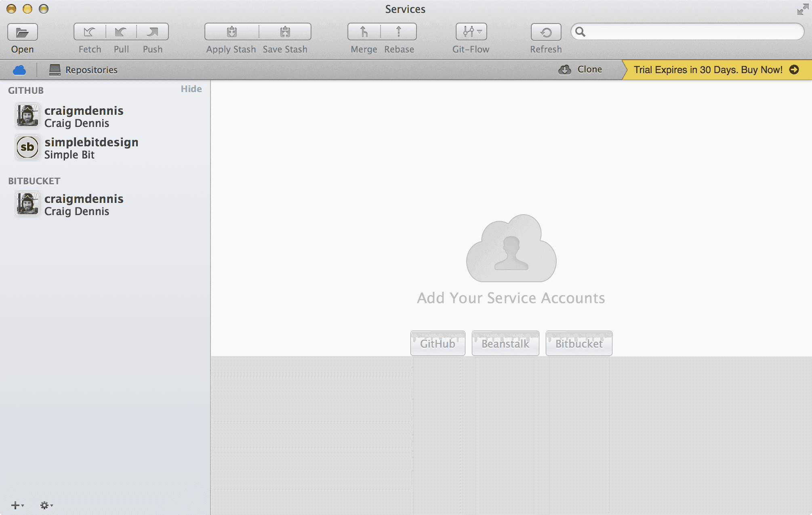Open the plus add menu at bottom
The image size is (812, 515).
pos(17,505)
